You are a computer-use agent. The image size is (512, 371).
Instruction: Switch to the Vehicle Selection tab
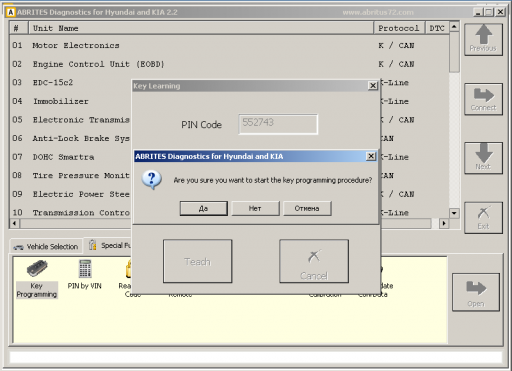coord(46,247)
